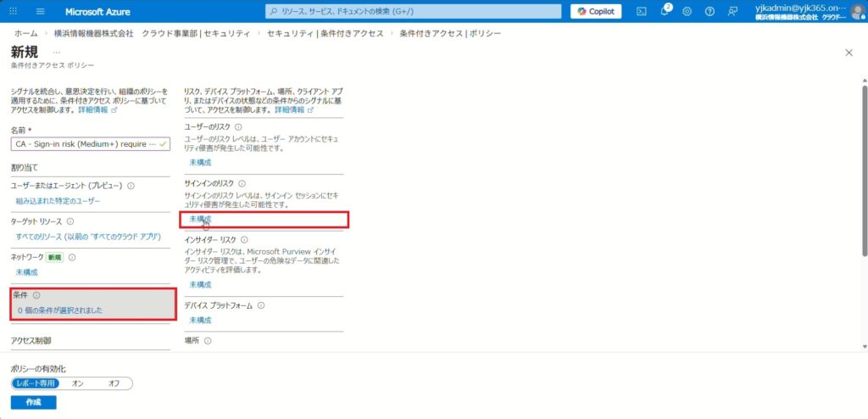Set policy state to オフ
Viewport: 868px width, 419px height.
click(x=114, y=383)
